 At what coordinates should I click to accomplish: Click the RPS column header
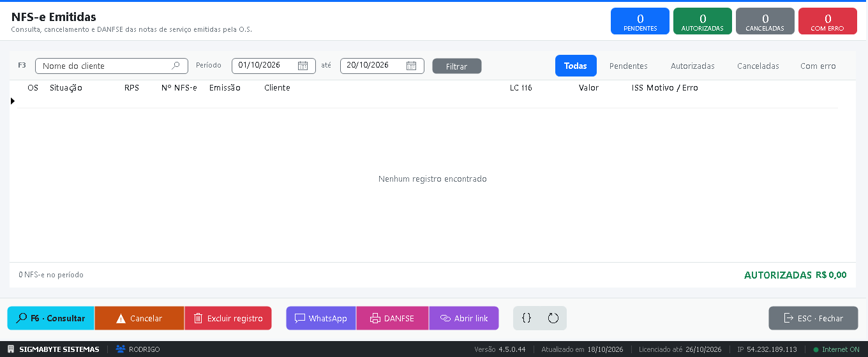point(131,88)
